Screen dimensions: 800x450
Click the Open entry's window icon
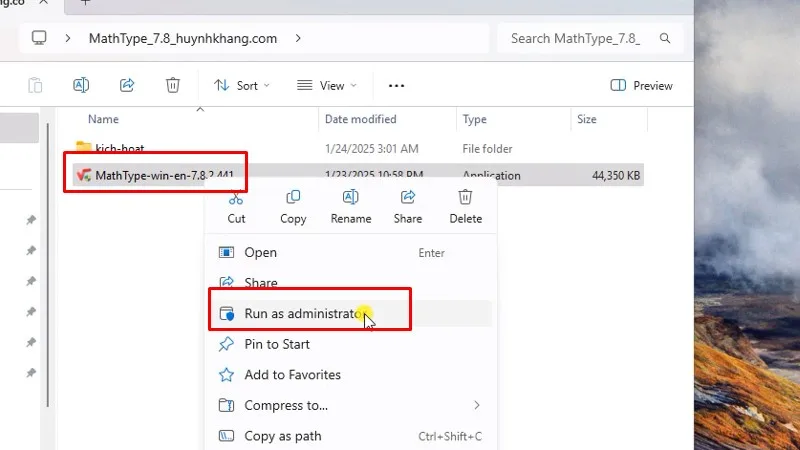pyautogui.click(x=226, y=252)
